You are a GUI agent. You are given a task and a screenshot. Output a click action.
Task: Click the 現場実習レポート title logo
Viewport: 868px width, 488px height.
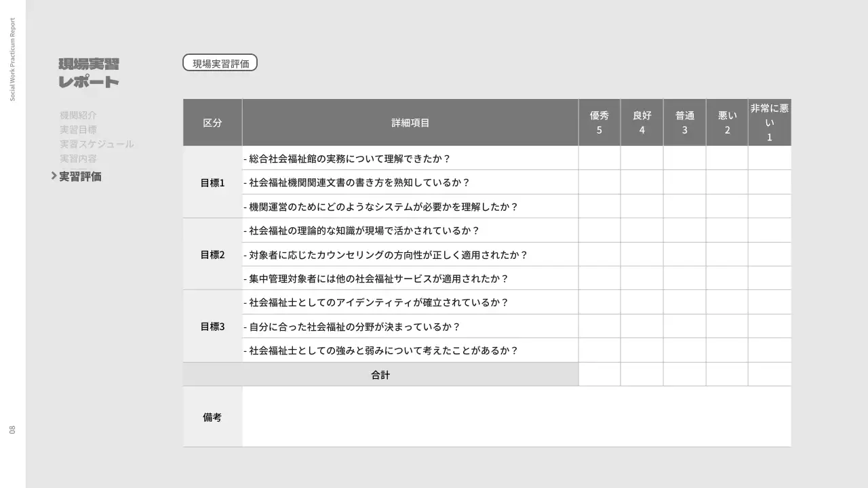(x=89, y=73)
